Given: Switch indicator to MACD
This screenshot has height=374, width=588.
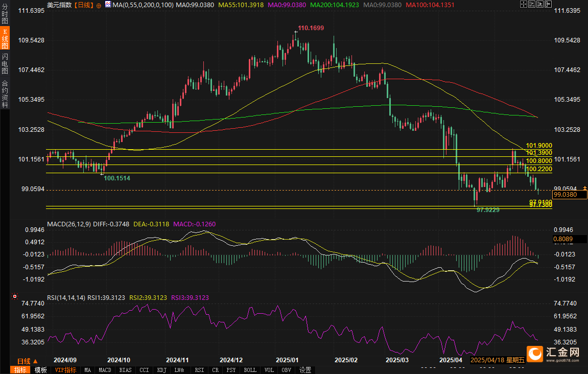Looking at the screenshot, I should coord(105,370).
